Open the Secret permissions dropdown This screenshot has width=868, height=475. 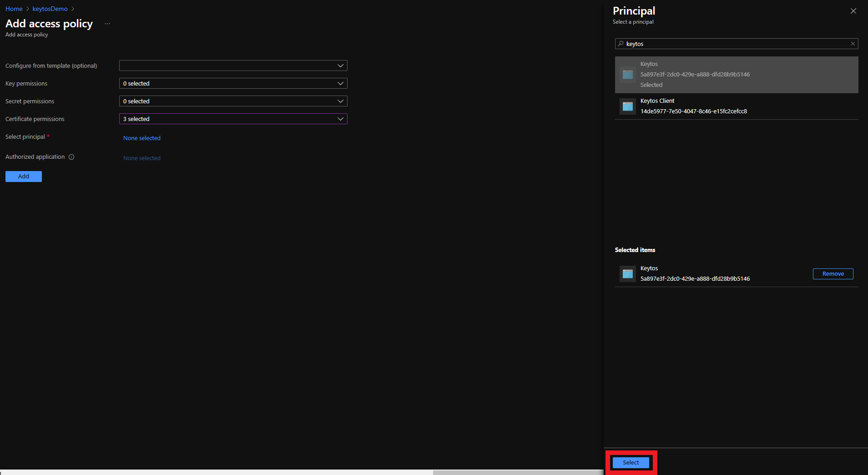[x=233, y=101]
